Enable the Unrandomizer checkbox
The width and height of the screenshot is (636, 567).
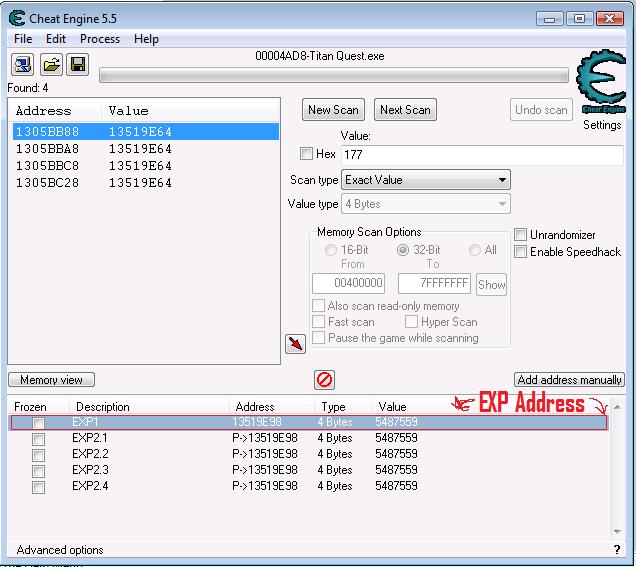pyautogui.click(x=520, y=234)
